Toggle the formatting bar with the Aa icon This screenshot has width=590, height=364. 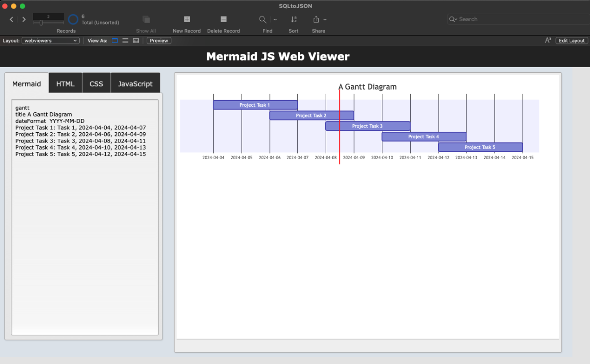pyautogui.click(x=548, y=40)
